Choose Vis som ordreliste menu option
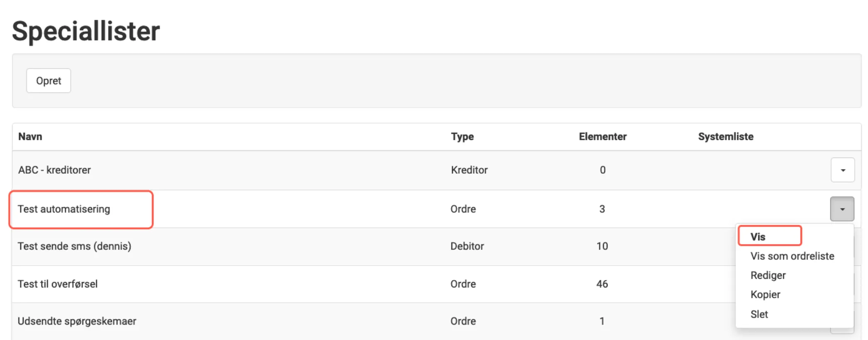 point(792,256)
